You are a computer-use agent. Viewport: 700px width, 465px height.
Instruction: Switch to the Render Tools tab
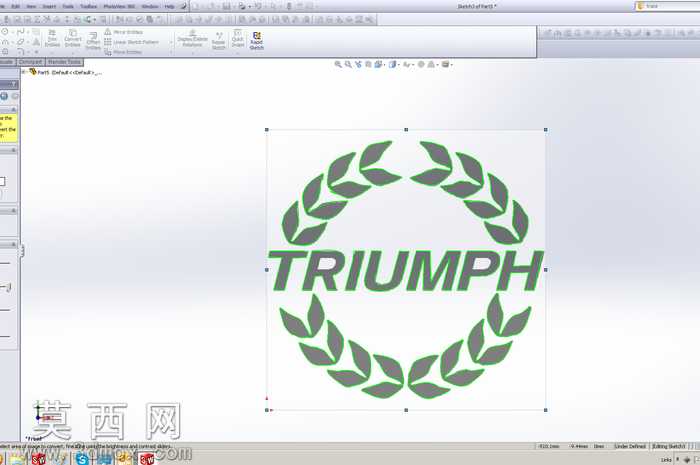pyautogui.click(x=64, y=62)
